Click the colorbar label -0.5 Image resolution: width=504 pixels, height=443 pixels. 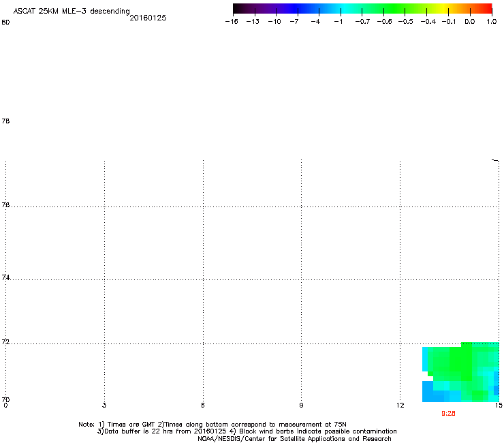click(406, 22)
